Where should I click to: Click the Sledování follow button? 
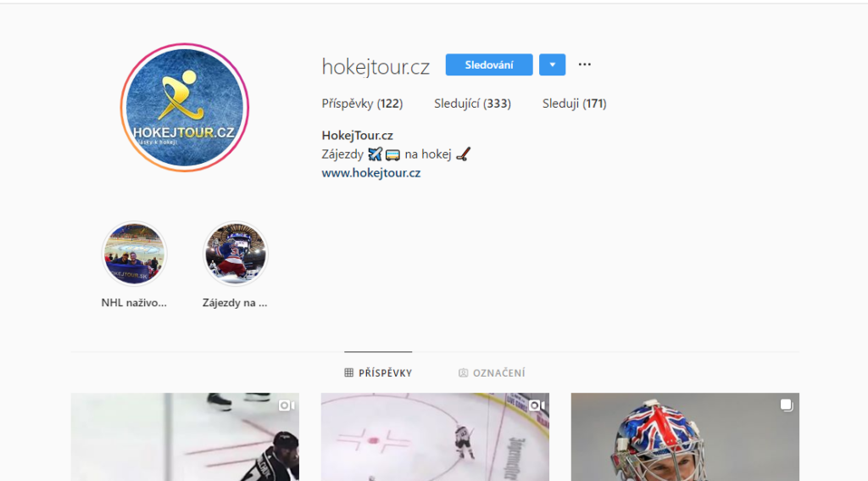pyautogui.click(x=489, y=64)
